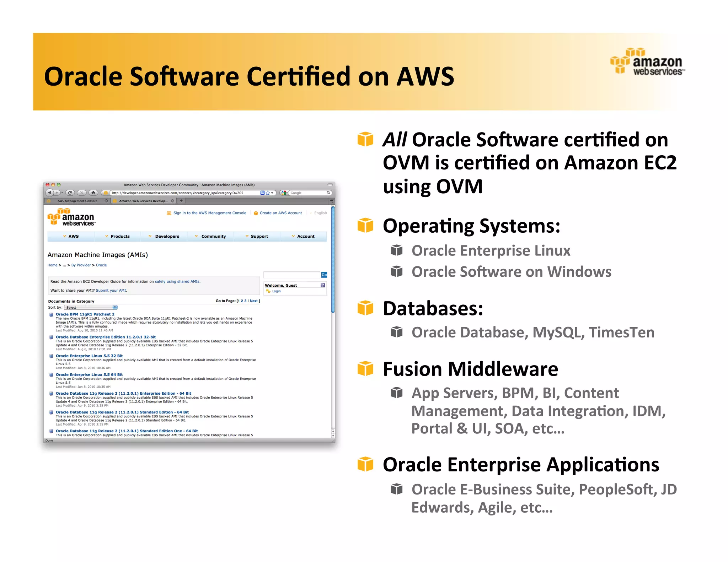Expand the Account navigation menu
Screen dimensions: 728x562
[303, 236]
